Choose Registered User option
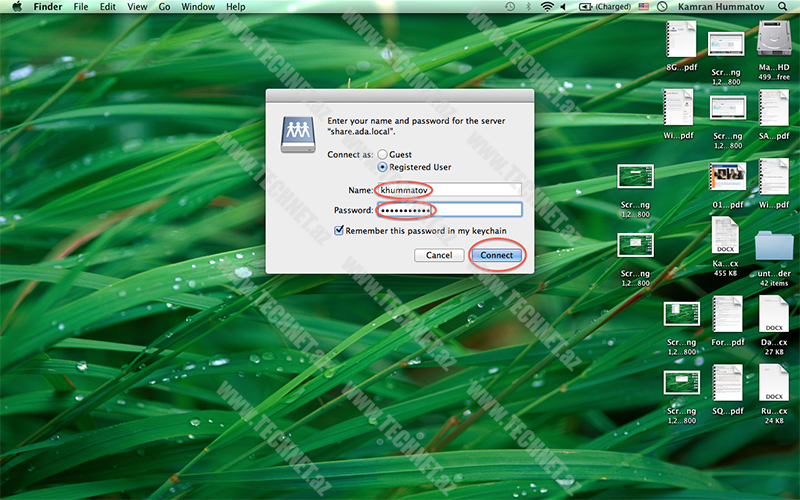The width and height of the screenshot is (800, 500). coord(382,167)
